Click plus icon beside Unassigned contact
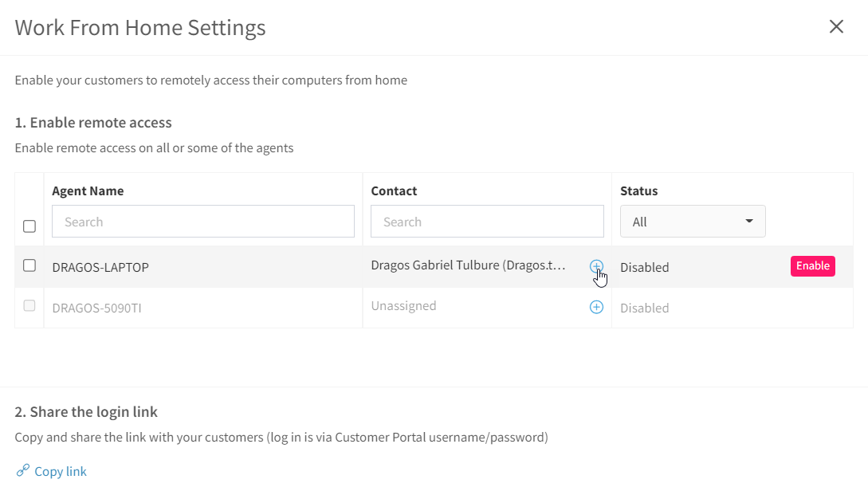Viewport: 868px width, 495px height. tap(596, 308)
